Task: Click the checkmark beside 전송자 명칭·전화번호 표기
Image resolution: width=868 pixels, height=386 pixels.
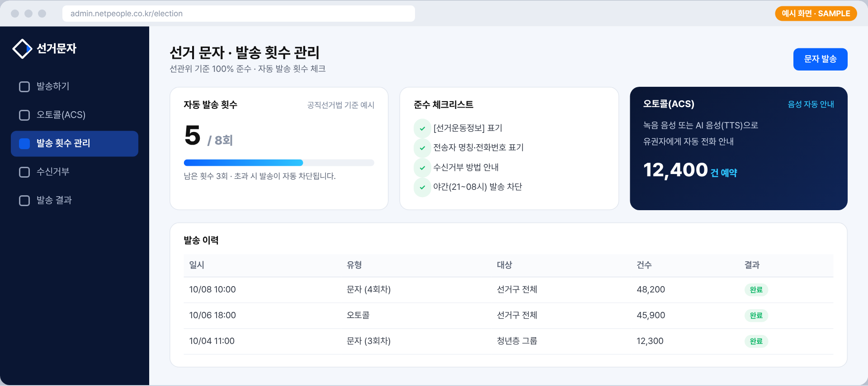Action: (x=422, y=148)
